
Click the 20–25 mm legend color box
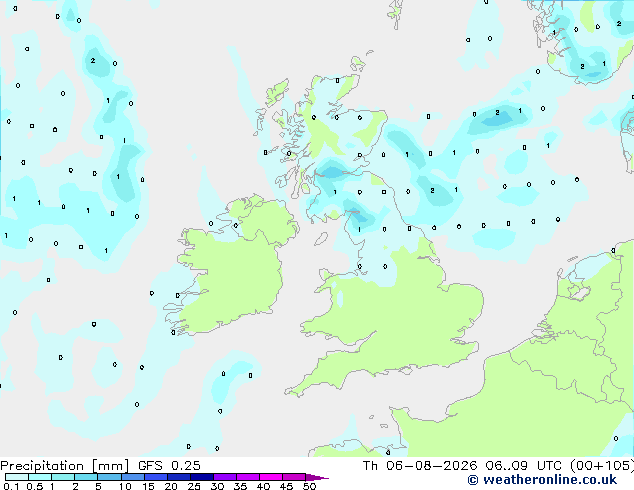(x=178, y=477)
